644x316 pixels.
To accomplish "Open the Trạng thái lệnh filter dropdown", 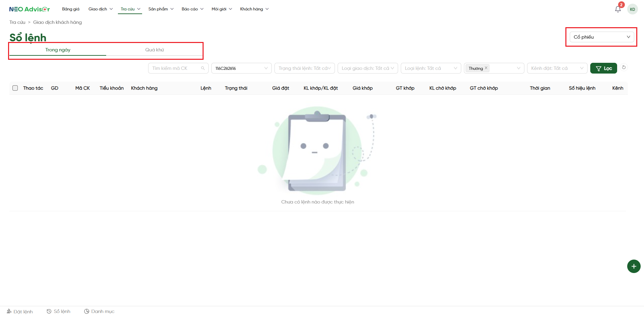I will pyautogui.click(x=304, y=68).
